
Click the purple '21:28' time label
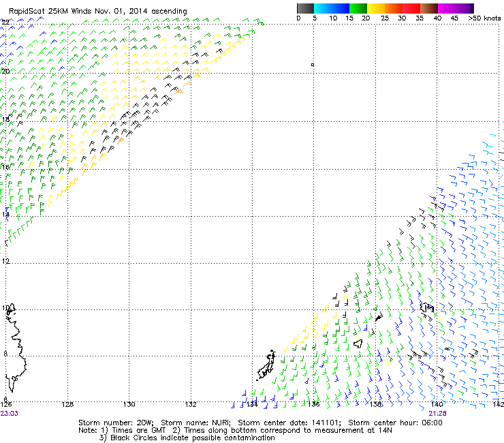[437, 414]
